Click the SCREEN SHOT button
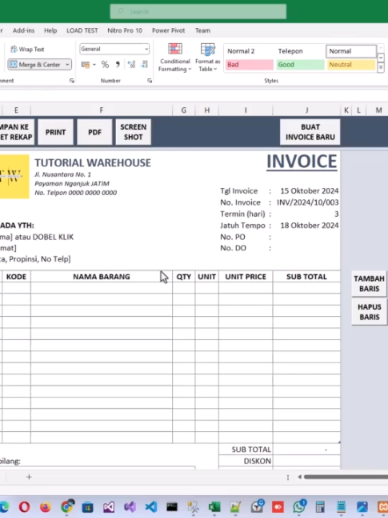This screenshot has width=388, height=518. click(x=133, y=132)
